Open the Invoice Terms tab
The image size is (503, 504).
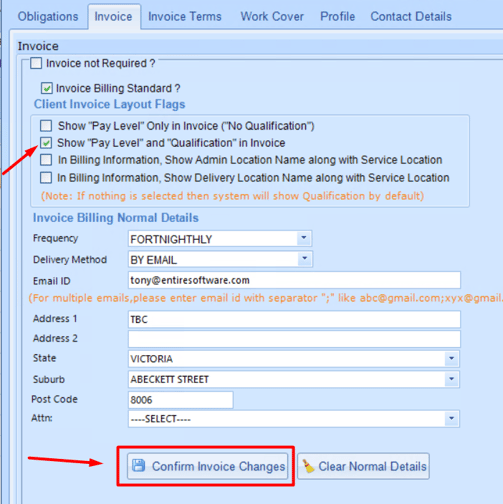click(185, 16)
